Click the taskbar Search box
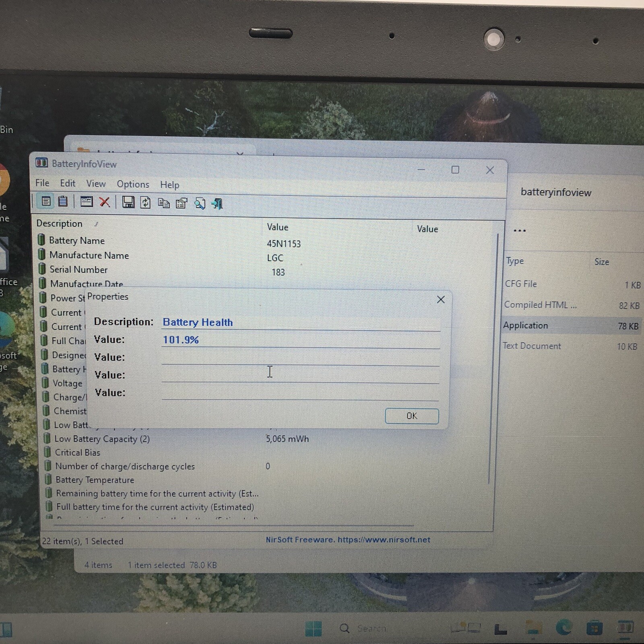 [x=364, y=628]
